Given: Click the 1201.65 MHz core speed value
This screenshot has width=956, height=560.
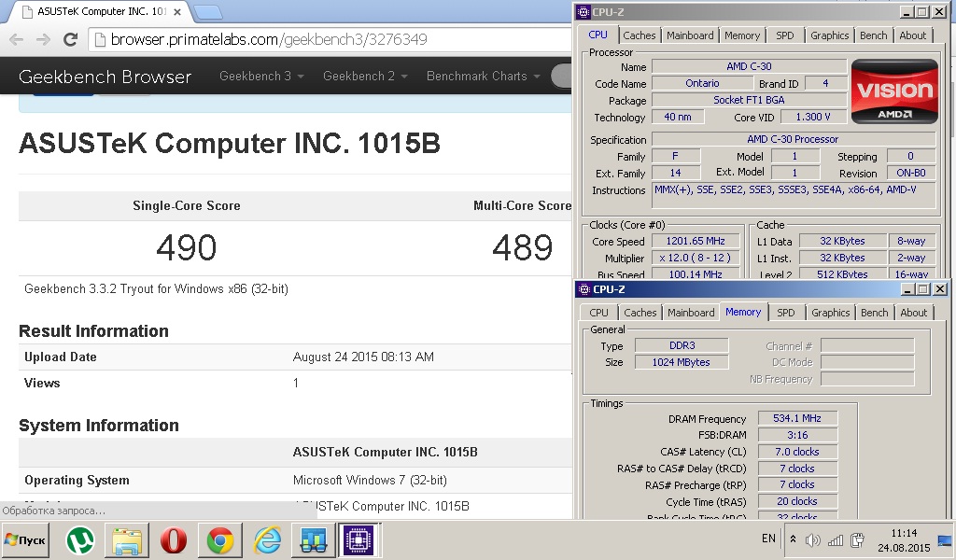Looking at the screenshot, I should 696,242.
